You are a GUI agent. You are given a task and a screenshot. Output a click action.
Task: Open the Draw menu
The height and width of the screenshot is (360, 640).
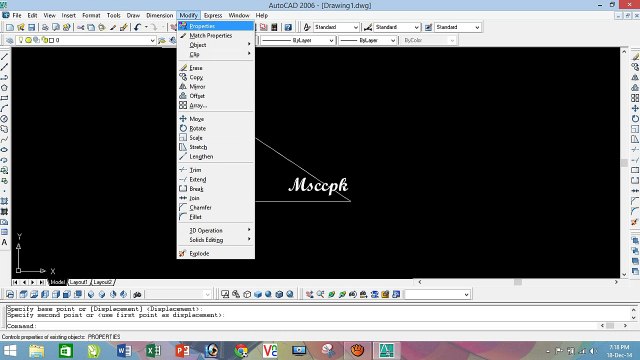click(x=133, y=16)
